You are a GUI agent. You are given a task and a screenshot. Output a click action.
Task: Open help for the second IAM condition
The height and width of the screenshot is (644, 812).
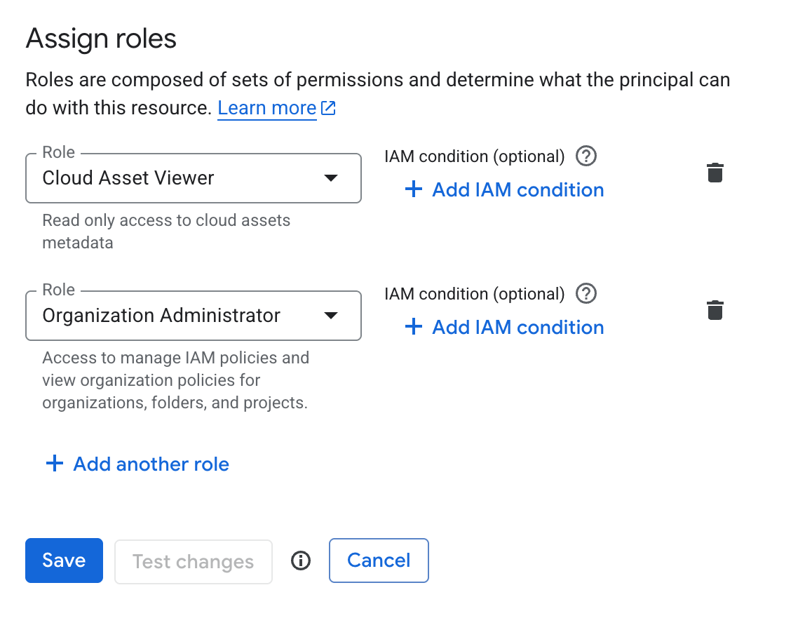[586, 293]
